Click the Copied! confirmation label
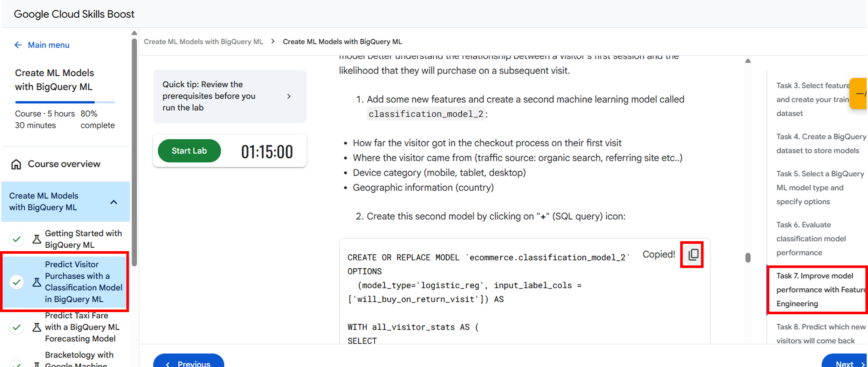 pyautogui.click(x=659, y=255)
